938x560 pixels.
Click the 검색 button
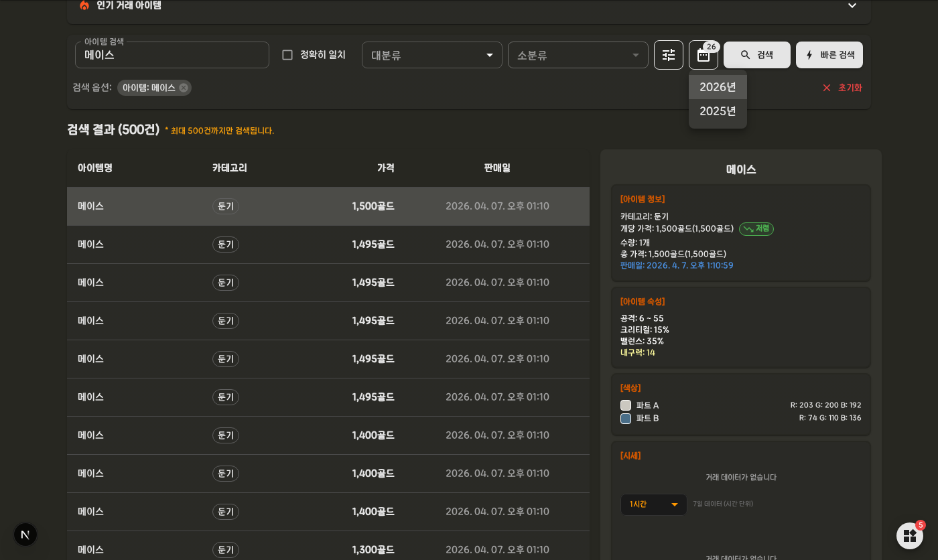click(x=757, y=55)
